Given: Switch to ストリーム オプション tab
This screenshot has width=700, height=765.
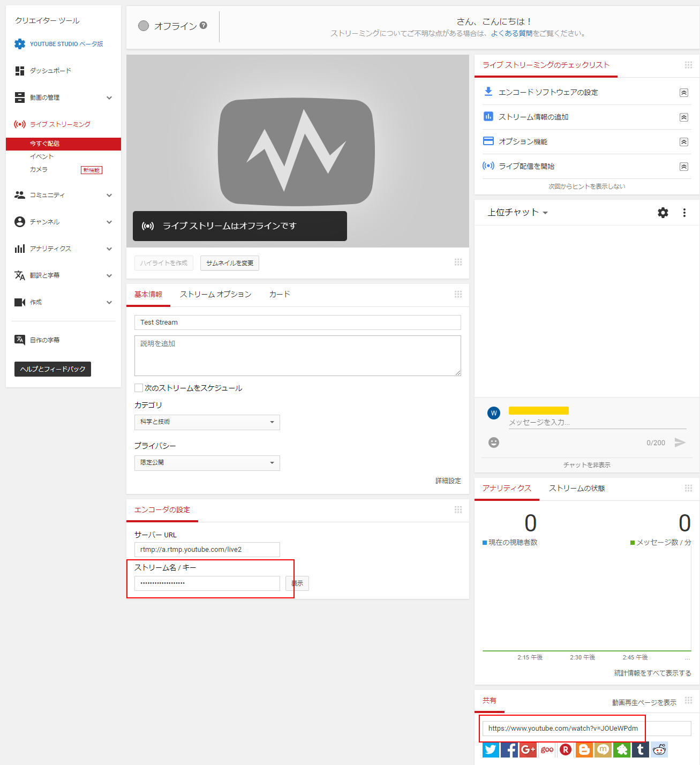Looking at the screenshot, I should pyautogui.click(x=215, y=295).
